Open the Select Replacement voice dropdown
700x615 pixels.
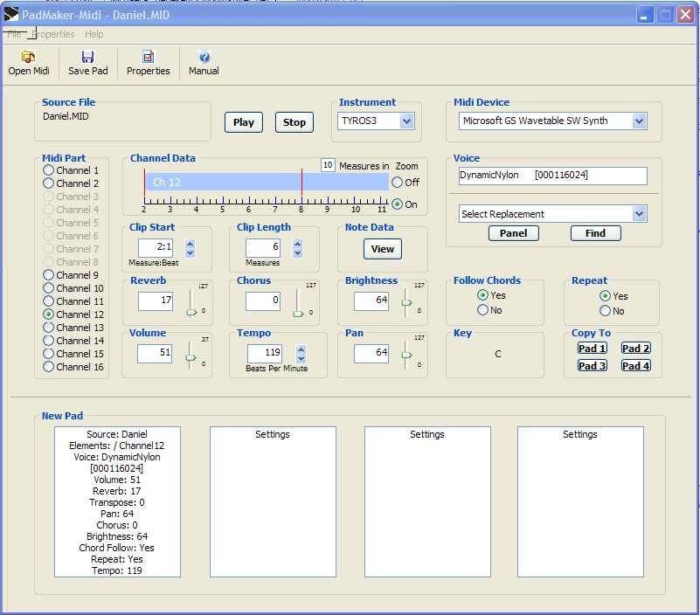click(x=640, y=213)
